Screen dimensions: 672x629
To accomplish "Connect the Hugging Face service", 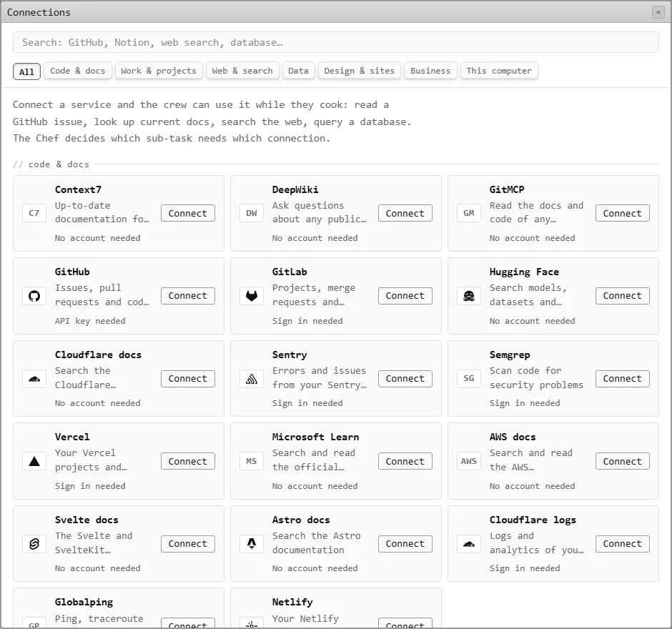I will pos(622,296).
